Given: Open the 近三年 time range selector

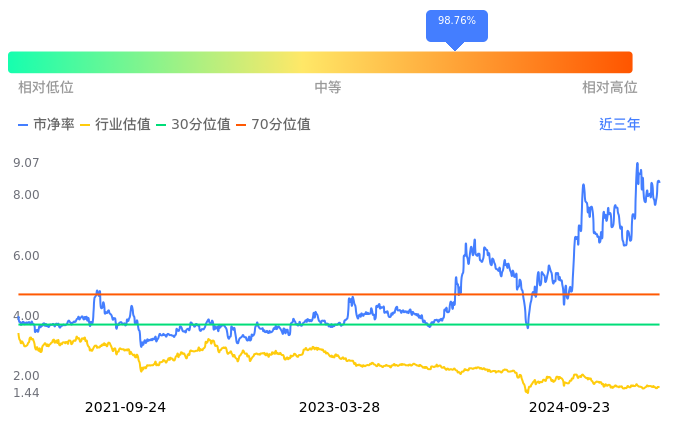Looking at the screenshot, I should tap(619, 125).
